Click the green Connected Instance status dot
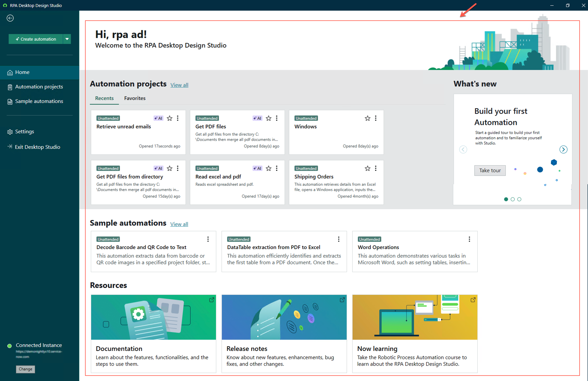Image resolution: width=588 pixels, height=381 pixels. point(9,346)
